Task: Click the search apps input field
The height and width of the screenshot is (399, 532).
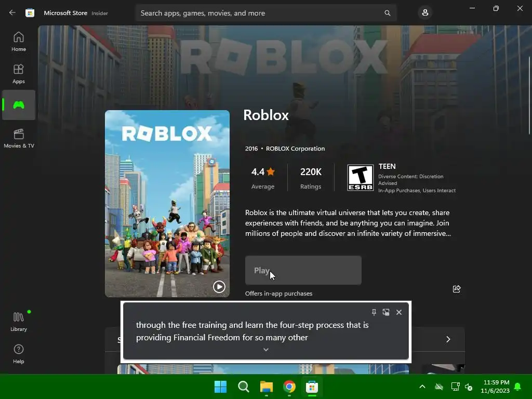Action: point(265,13)
